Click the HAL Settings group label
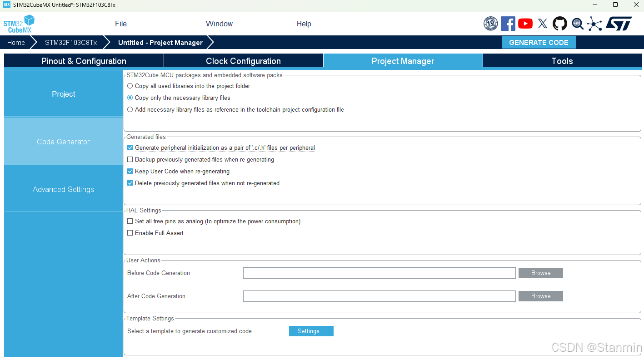Image resolution: width=644 pixels, height=359 pixels. click(x=144, y=210)
